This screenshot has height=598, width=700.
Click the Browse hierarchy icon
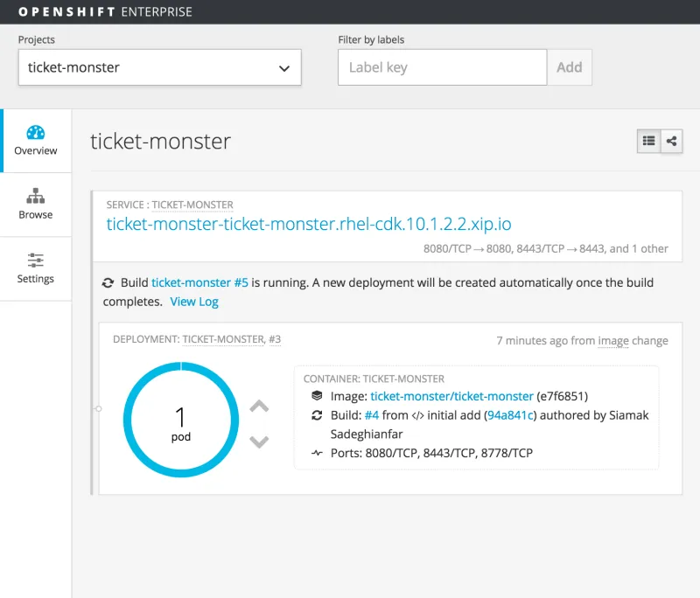tap(36, 197)
